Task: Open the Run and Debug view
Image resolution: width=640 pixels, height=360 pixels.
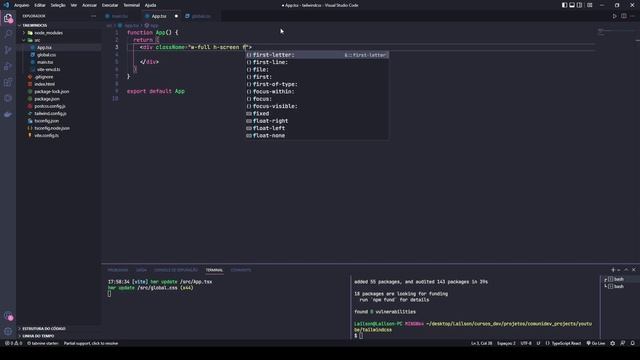Action: click(8, 66)
